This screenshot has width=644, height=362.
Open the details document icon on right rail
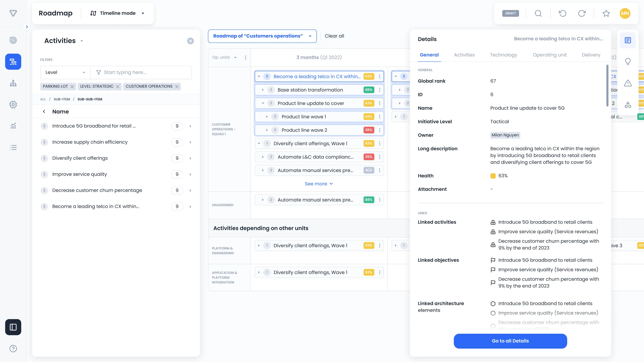(x=628, y=40)
